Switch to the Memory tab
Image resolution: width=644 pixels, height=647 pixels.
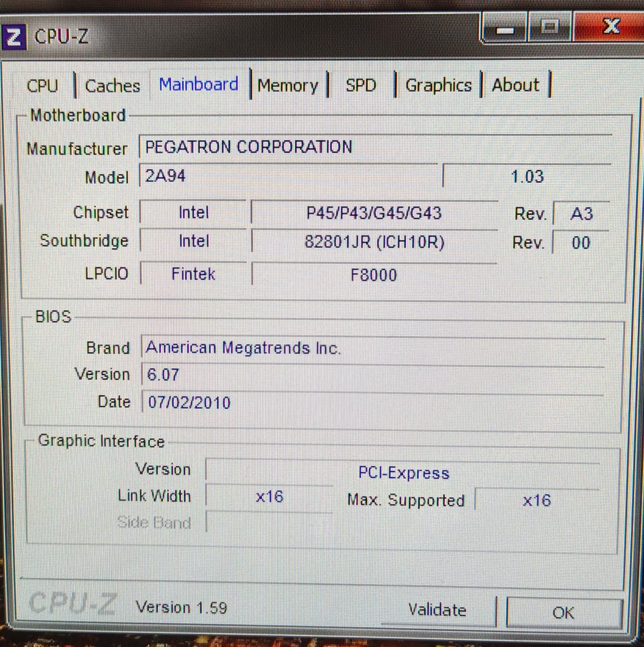(x=288, y=85)
